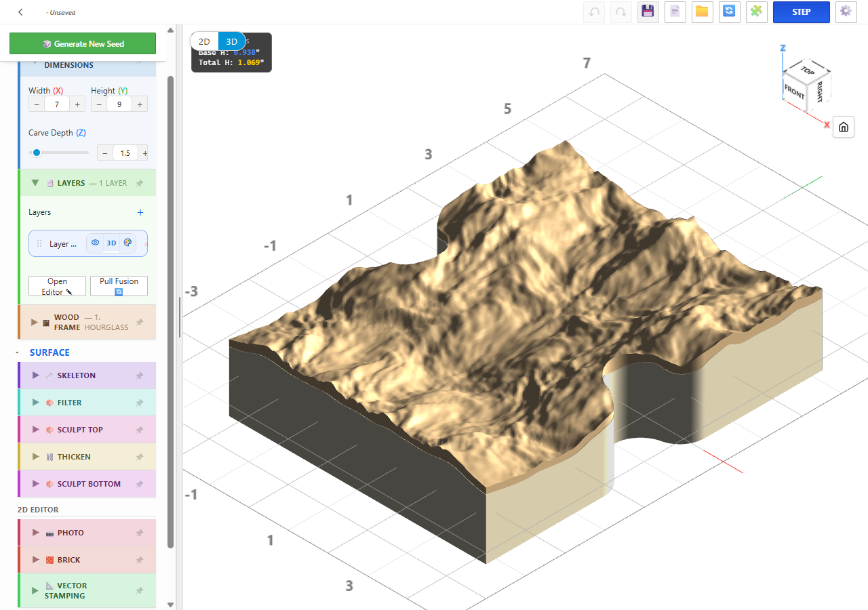Screen dimensions: 868x610
Task: Open the yellow folder icon
Action: pos(702,12)
